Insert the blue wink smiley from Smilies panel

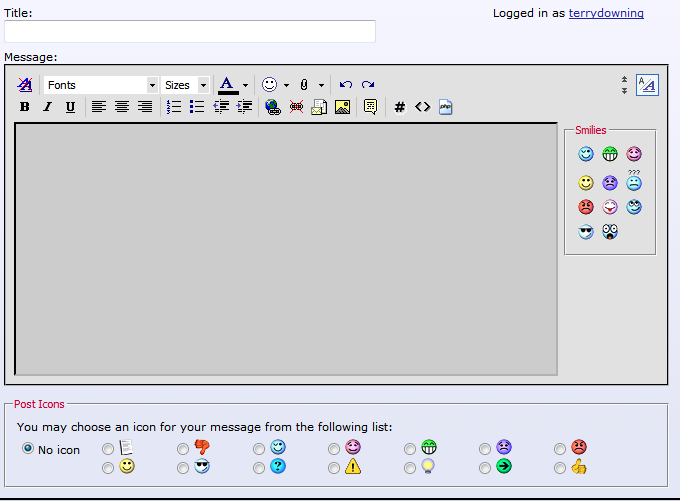point(585,154)
